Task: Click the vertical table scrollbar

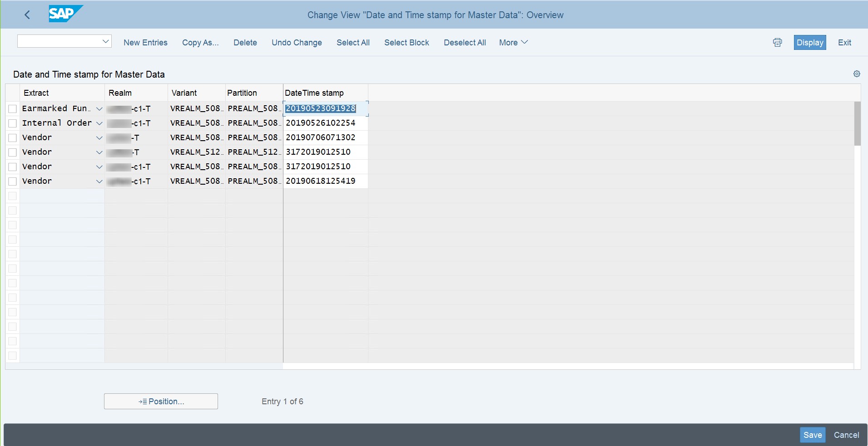Action: coord(857,123)
